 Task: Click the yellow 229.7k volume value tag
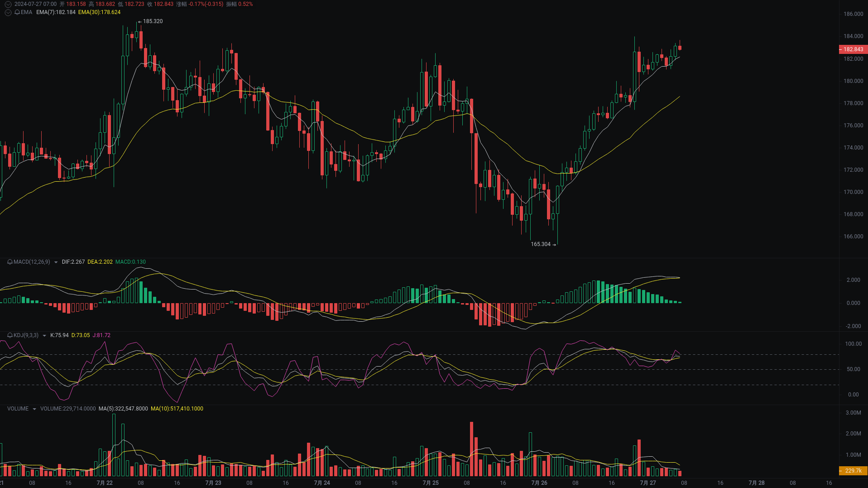coord(853,471)
